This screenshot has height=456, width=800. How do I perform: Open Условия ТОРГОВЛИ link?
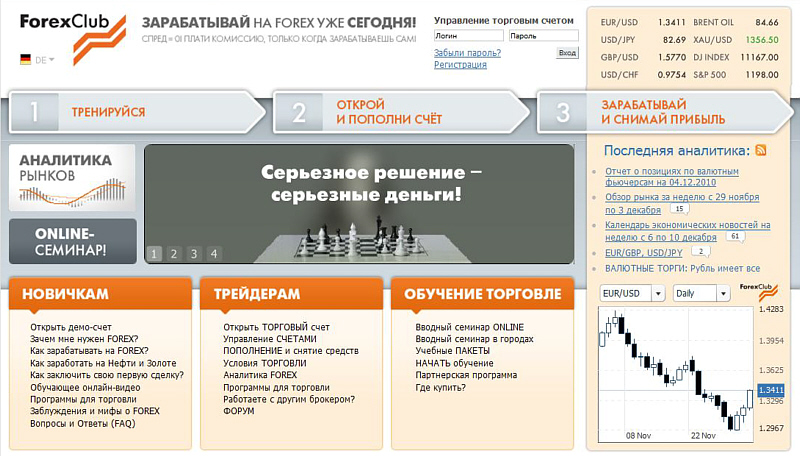[x=265, y=363]
